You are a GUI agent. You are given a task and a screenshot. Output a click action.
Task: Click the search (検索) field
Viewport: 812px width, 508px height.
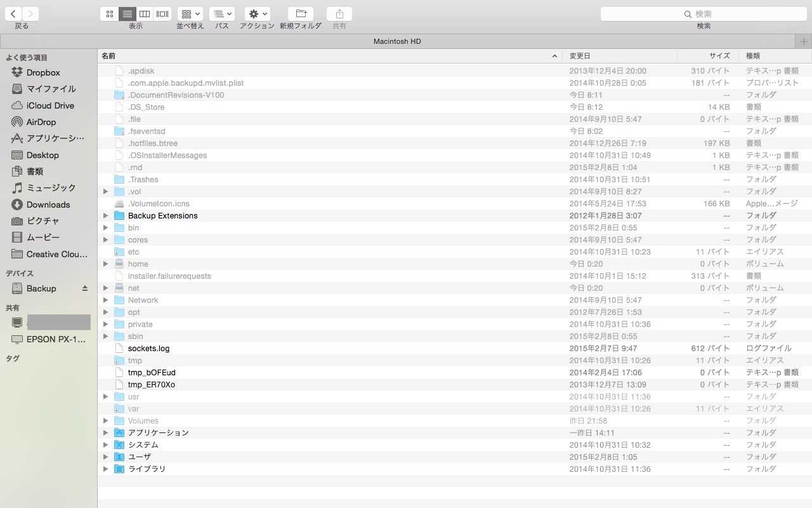[703, 14]
